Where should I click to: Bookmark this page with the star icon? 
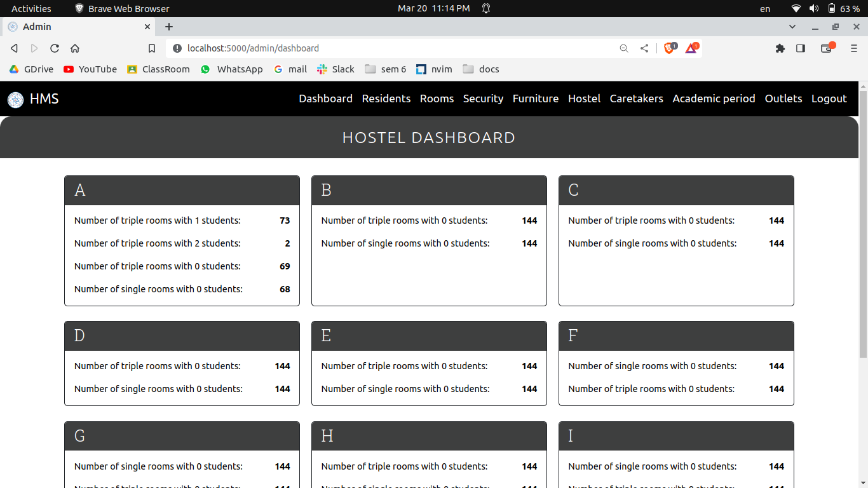pyautogui.click(x=152, y=48)
